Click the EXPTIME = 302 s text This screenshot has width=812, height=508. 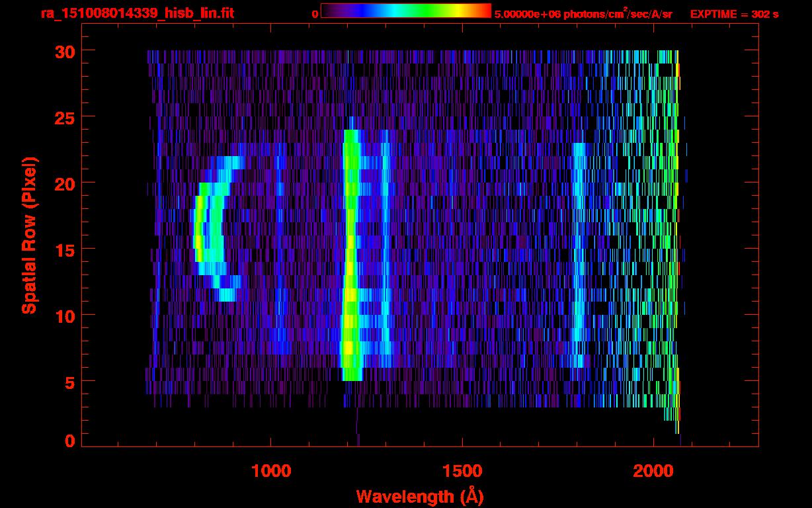(734, 14)
